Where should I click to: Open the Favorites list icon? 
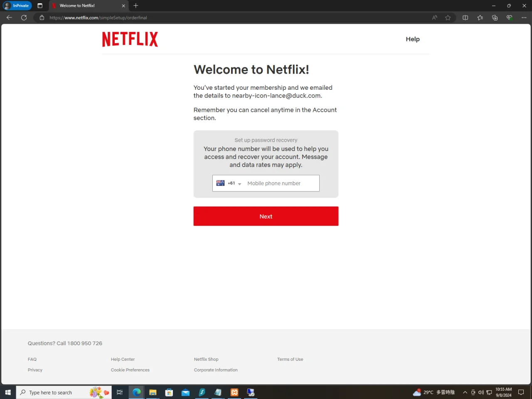[x=480, y=17]
